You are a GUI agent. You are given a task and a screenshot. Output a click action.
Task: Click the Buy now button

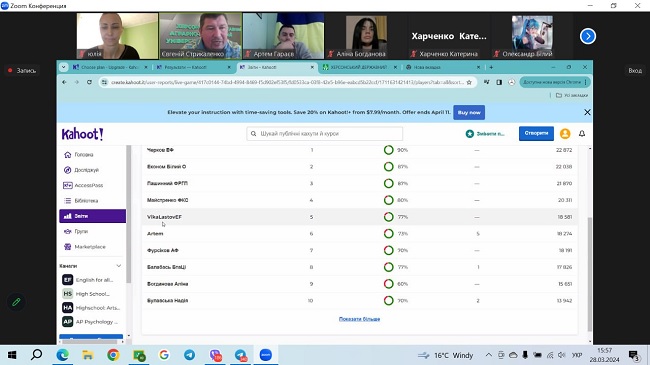[x=469, y=112]
